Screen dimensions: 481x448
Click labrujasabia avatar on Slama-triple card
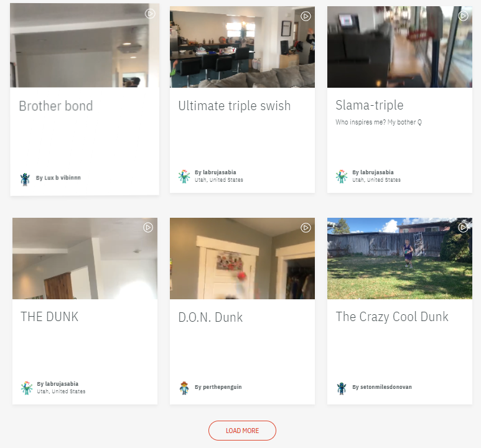pos(342,177)
